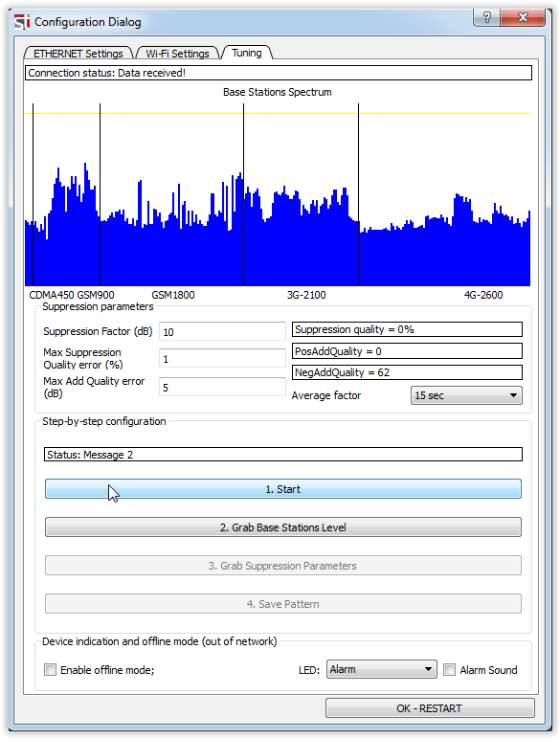Click the GSM1800 band label
Viewport: 560px width, 739px height.
(173, 295)
